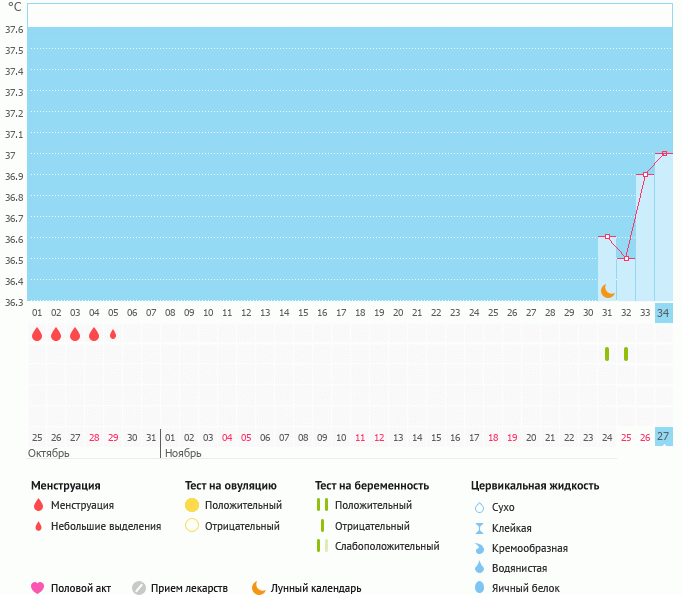This screenshot has height=595, width=682.
Task: Click the gray medication pill icon in the legend
Action: [139, 588]
